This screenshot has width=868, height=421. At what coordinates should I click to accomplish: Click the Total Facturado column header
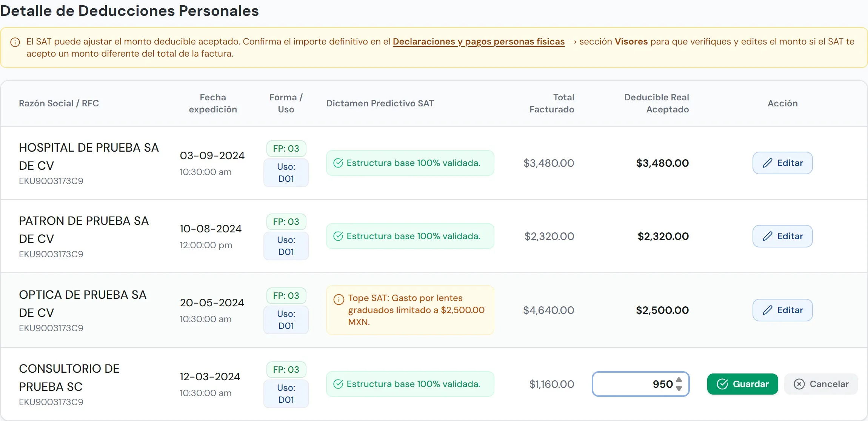tap(552, 103)
